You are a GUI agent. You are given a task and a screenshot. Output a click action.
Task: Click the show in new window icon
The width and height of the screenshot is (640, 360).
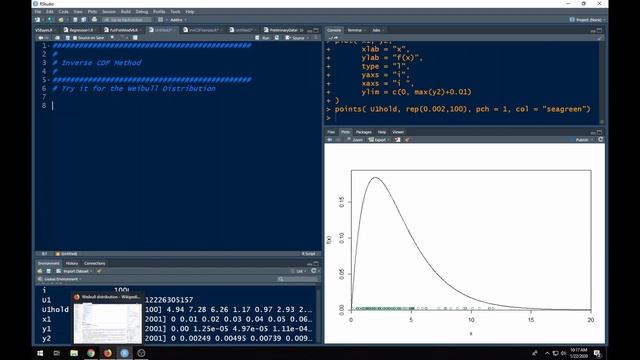(x=58, y=38)
